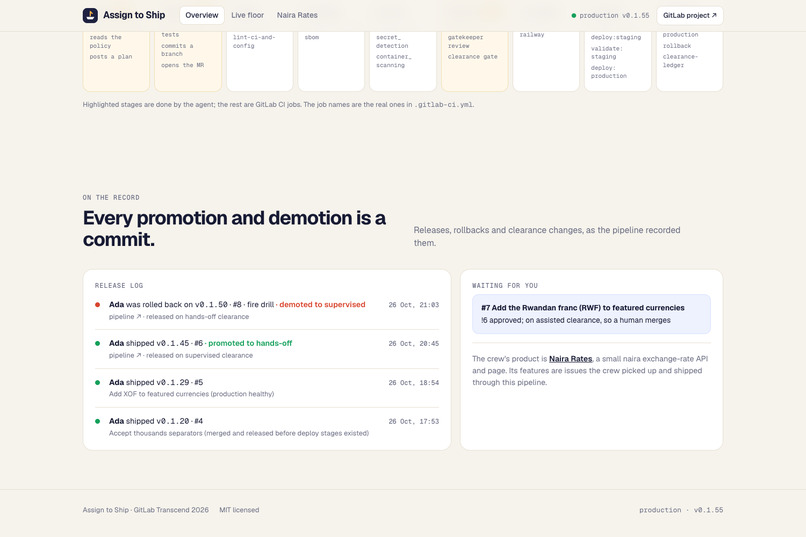Click 'Add XOF to featured currencies' description
This screenshot has height=537, width=806.
pyautogui.click(x=191, y=394)
